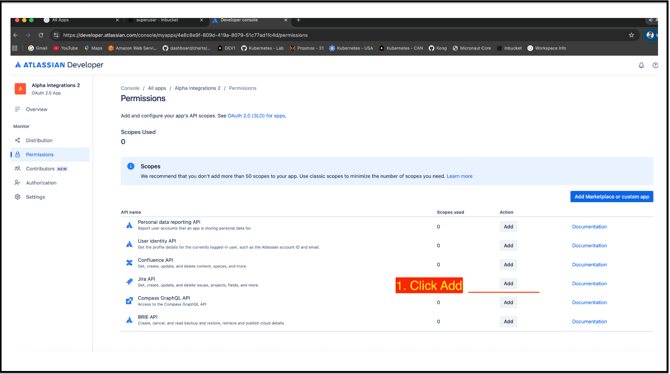Open the Amazon Web Services bookmark
Image resolution: width=670 pixels, height=374 pixels.
coord(132,48)
